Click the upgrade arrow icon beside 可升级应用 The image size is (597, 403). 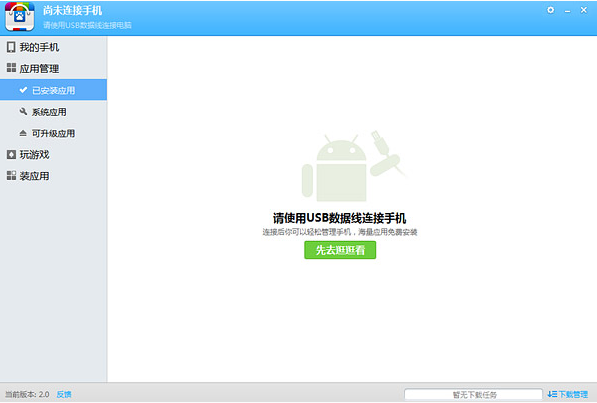pyautogui.click(x=23, y=133)
